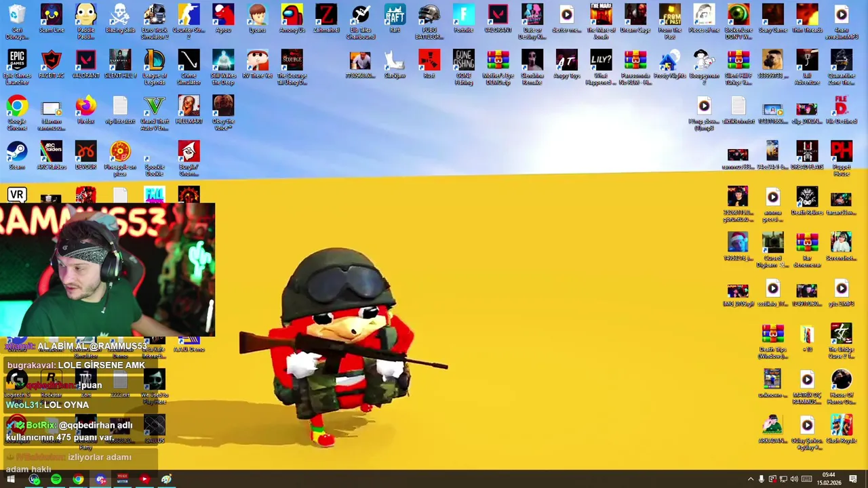868x488 pixels.
Task: Open VALORANT shortcut beside FACEIT AC
Action: point(85,64)
